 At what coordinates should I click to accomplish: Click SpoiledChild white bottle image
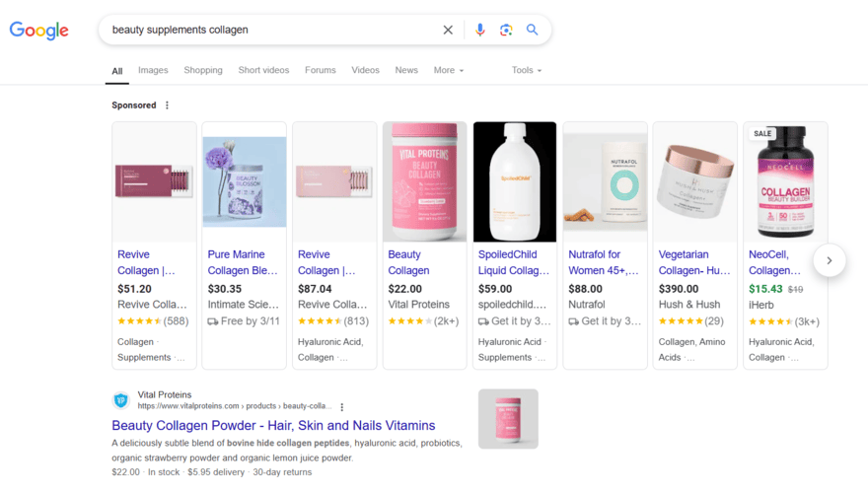pos(515,181)
